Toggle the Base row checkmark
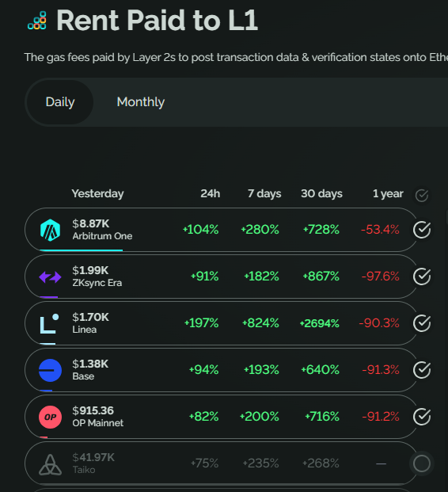The width and height of the screenshot is (448, 492). click(x=422, y=370)
